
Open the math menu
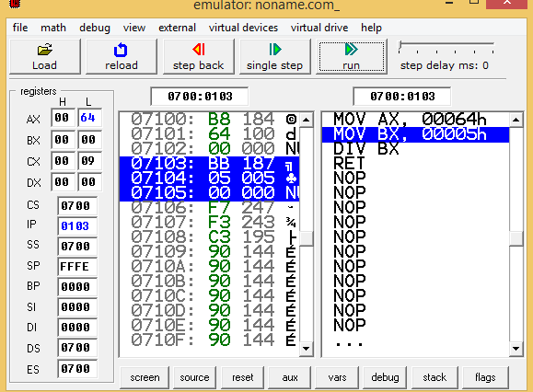(x=53, y=28)
